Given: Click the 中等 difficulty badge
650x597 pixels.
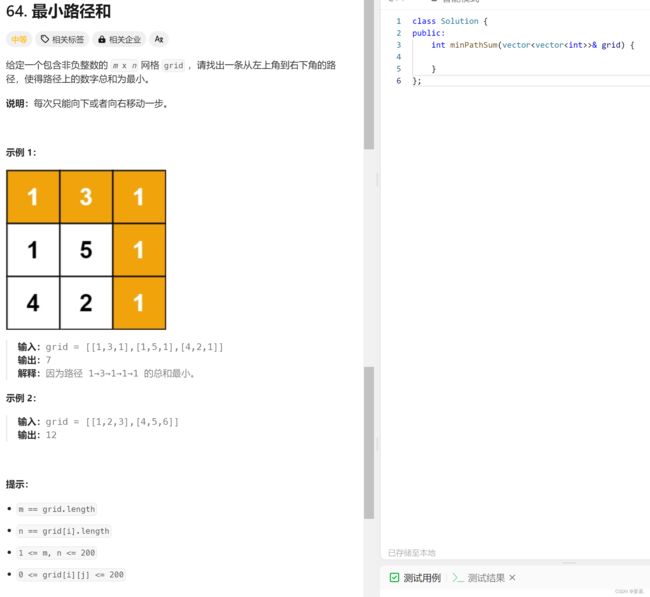Looking at the screenshot, I should 19,39.
